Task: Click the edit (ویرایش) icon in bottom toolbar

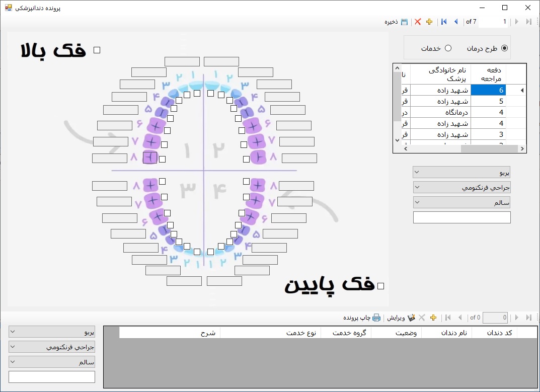Action: (x=411, y=318)
